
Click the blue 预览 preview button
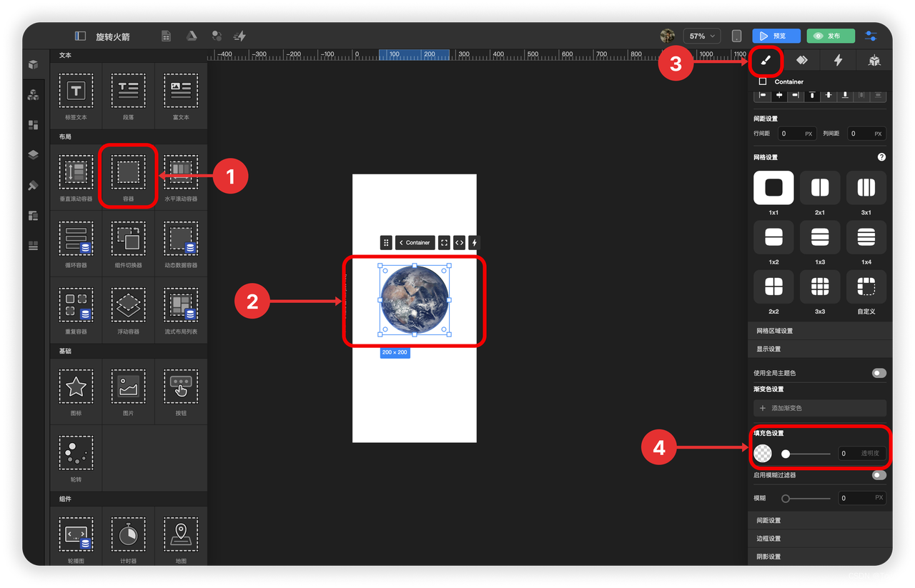(x=776, y=36)
